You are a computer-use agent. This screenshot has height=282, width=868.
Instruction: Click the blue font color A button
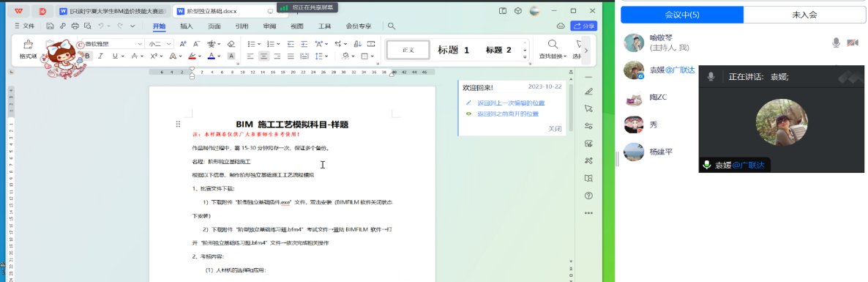tap(211, 56)
